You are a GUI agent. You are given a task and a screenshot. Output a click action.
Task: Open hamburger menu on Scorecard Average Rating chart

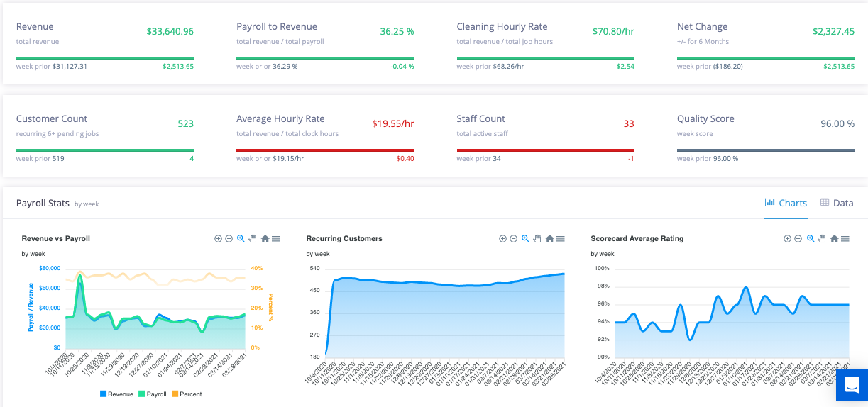(845, 239)
